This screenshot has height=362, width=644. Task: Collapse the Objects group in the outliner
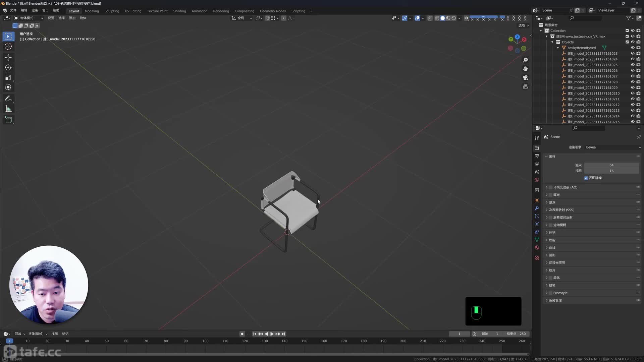point(552,42)
